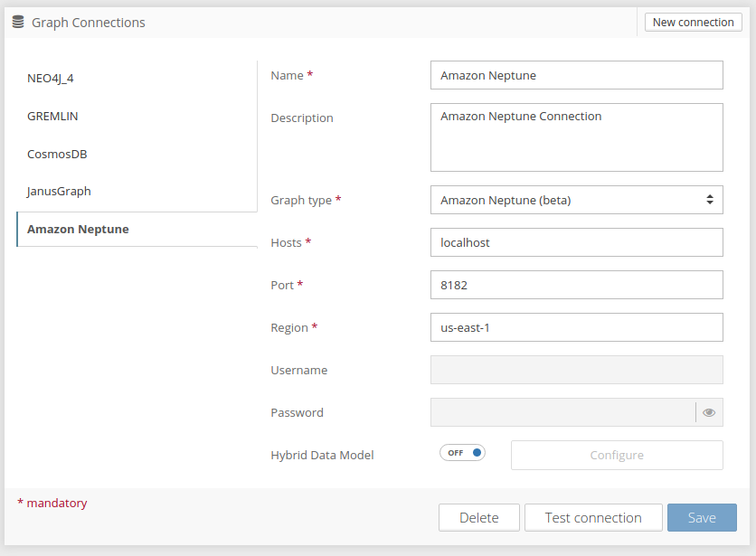Show password using the eye icon
Viewport: 756px width, 556px height.
coord(709,412)
